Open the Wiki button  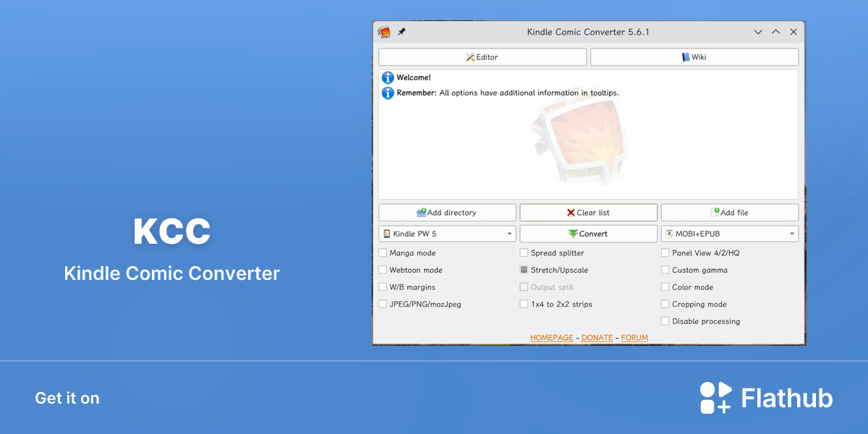coord(694,57)
